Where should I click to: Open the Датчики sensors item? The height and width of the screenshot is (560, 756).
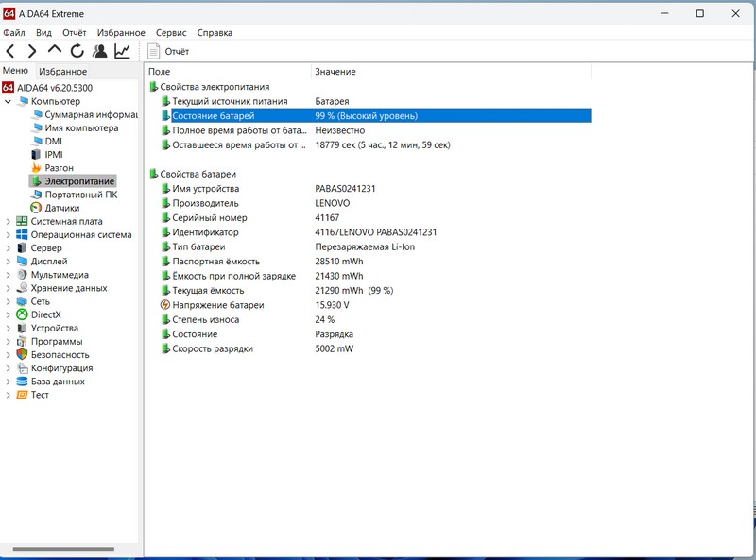tap(61, 208)
